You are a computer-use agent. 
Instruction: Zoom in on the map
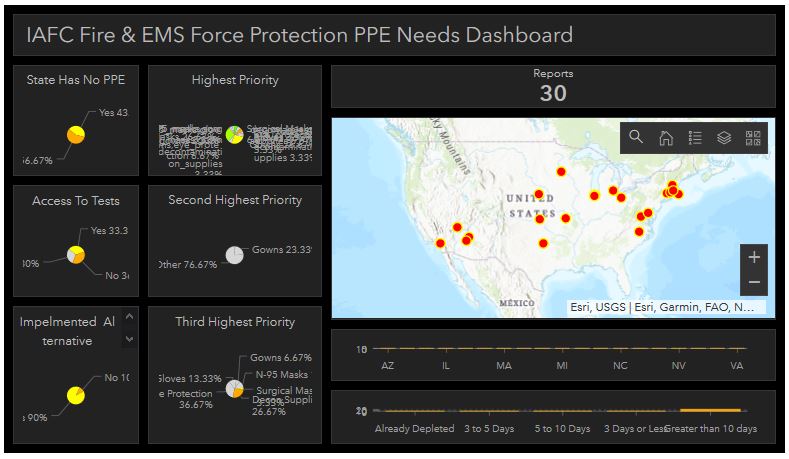754,257
